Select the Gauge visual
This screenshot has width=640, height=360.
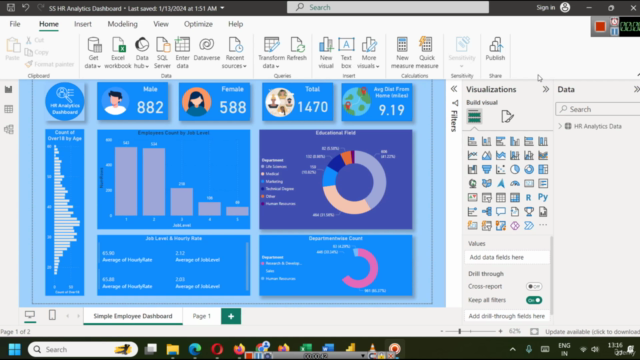pos(515,183)
